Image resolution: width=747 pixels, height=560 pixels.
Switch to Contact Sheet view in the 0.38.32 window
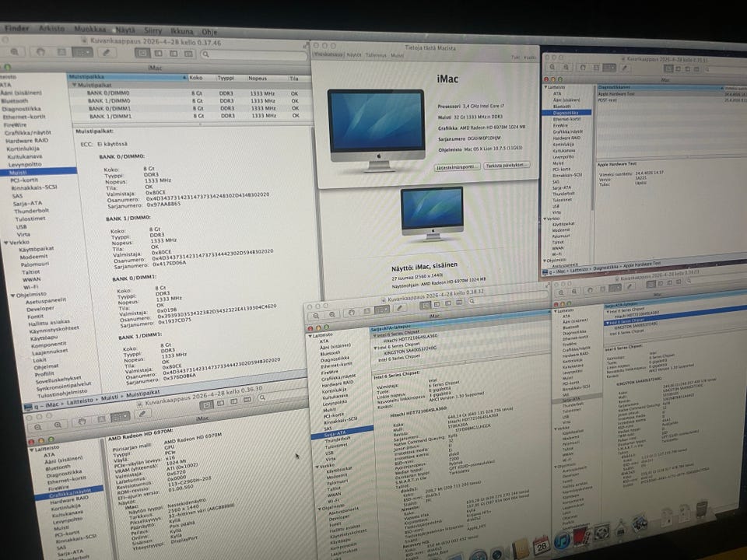point(459,302)
